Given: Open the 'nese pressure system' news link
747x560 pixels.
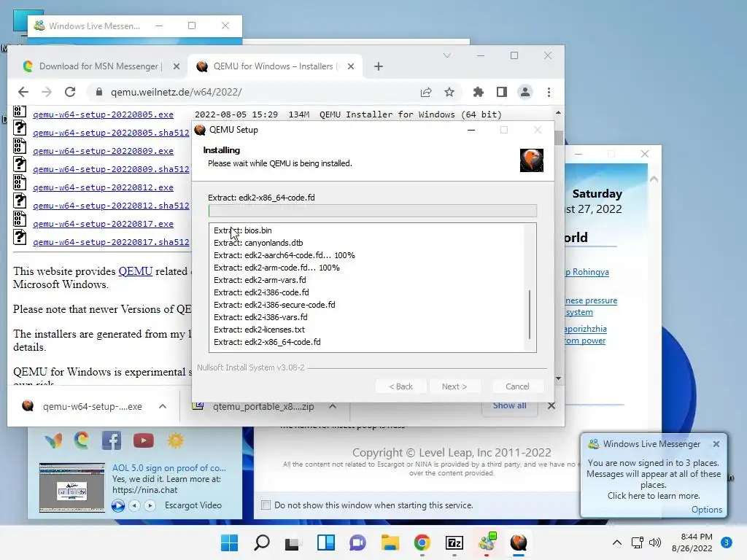Looking at the screenshot, I should point(591,306).
